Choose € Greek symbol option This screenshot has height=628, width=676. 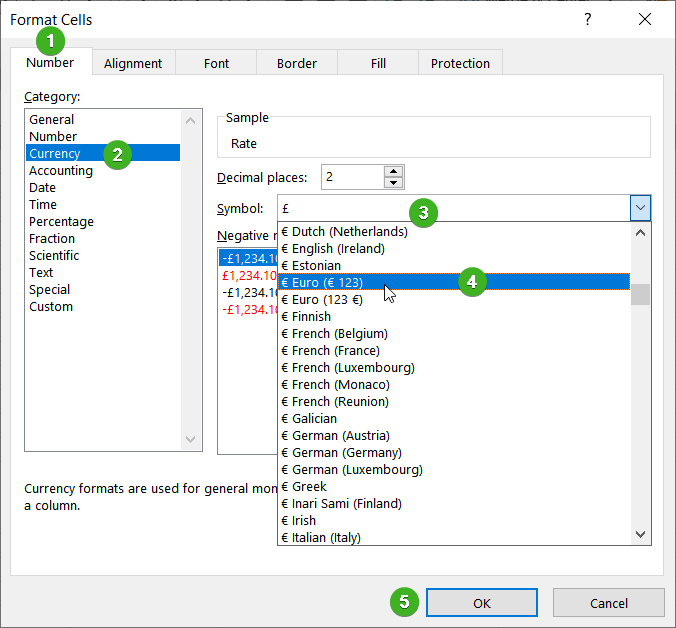click(454, 487)
